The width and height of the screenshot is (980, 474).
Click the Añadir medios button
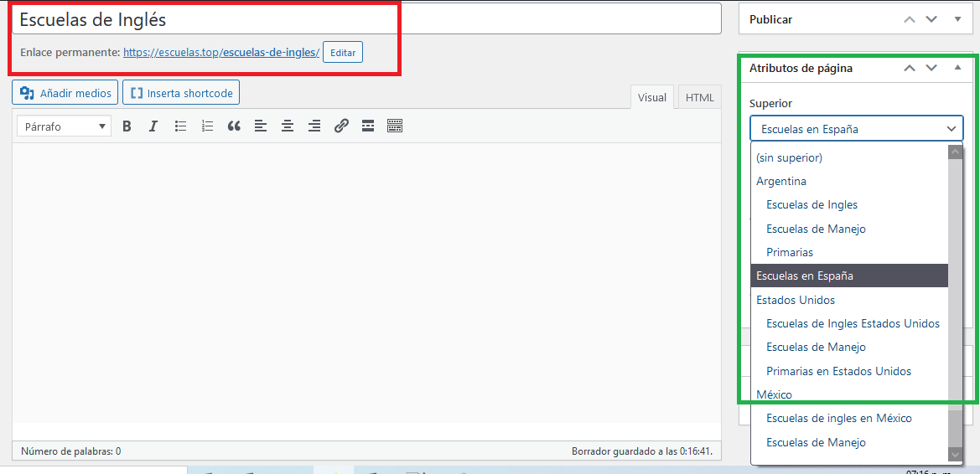(x=65, y=93)
